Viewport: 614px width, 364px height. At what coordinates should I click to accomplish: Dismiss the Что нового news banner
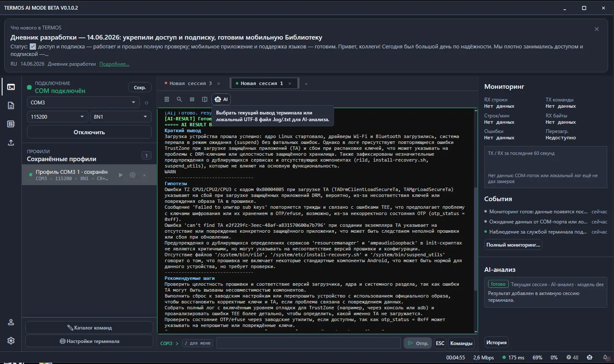pyautogui.click(x=597, y=29)
